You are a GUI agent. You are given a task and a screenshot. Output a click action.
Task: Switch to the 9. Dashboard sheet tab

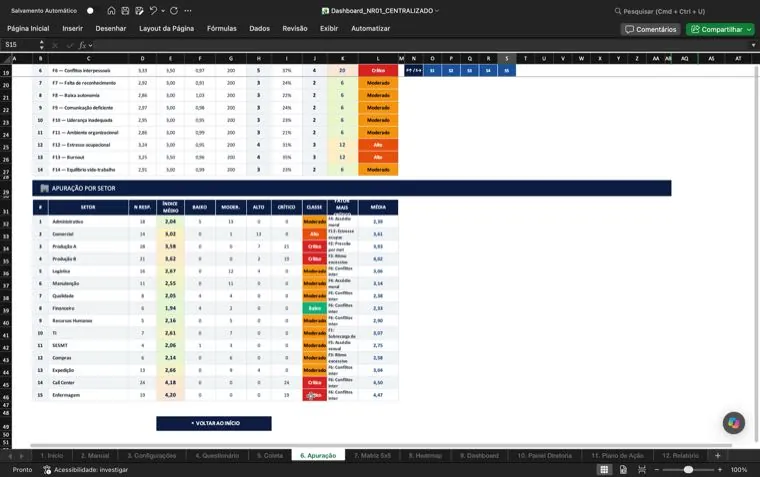point(479,456)
